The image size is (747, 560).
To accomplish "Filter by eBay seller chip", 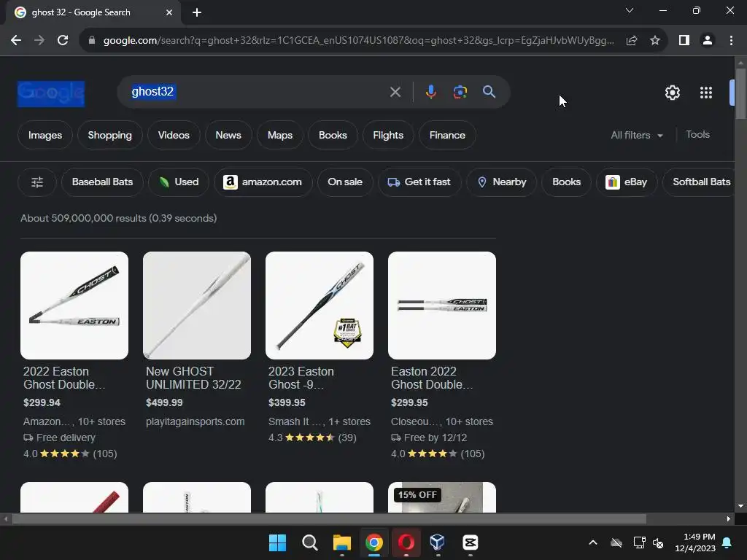I will point(627,182).
